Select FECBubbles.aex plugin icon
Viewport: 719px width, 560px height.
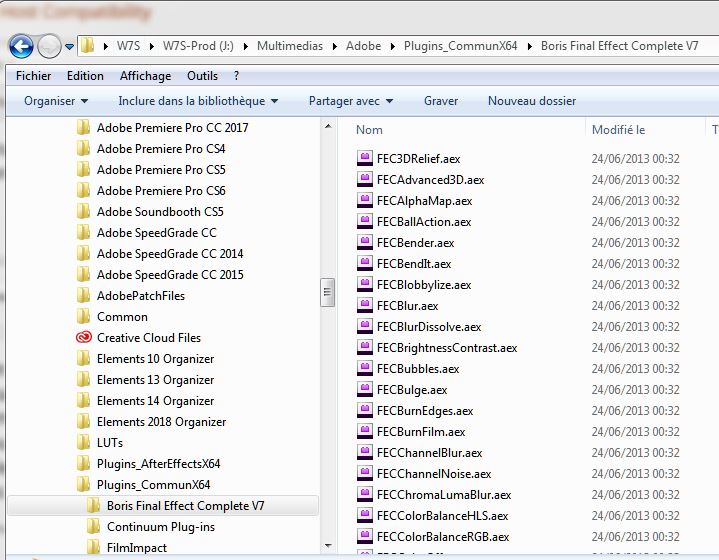click(x=365, y=369)
